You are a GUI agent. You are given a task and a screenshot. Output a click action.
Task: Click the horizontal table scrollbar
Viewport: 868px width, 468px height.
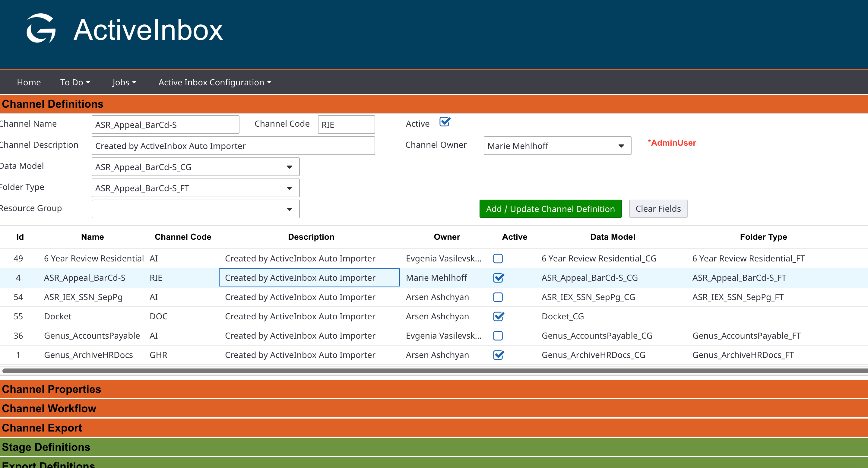pos(434,371)
